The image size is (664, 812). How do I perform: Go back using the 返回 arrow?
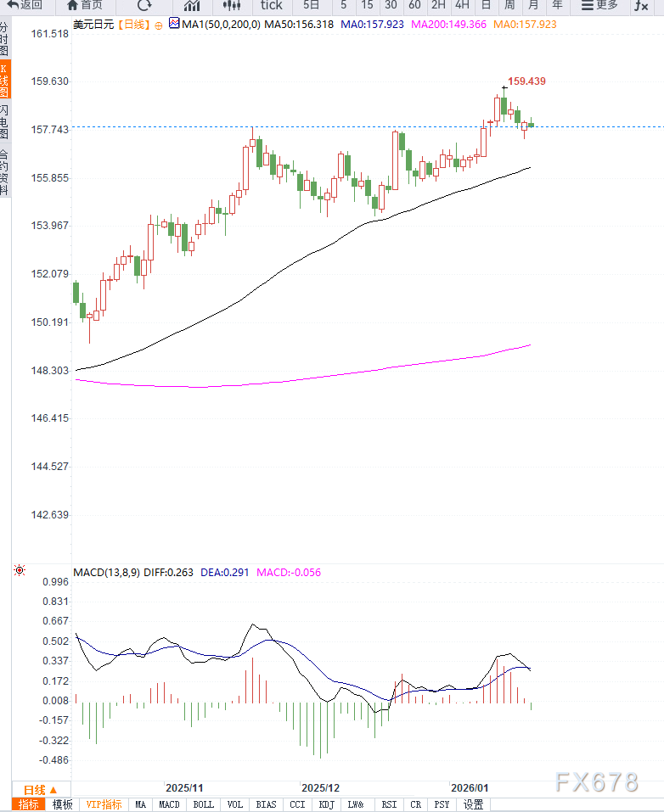pyautogui.click(x=25, y=5)
